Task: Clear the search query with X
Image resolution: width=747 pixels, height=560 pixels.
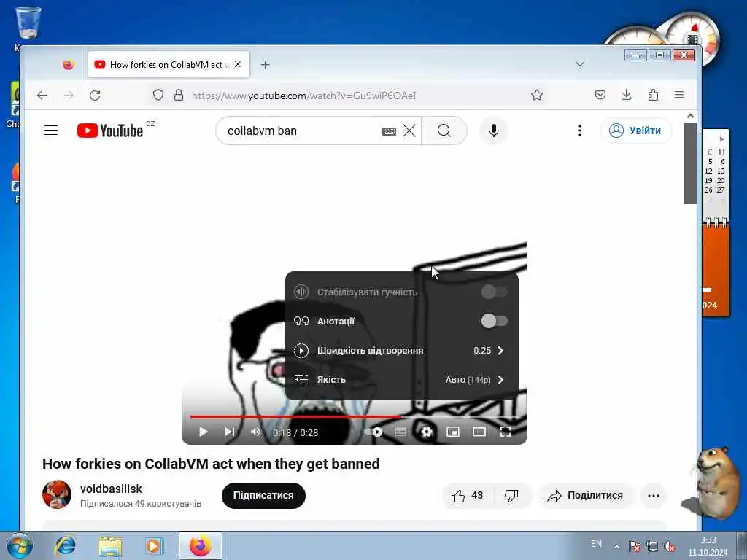Action: [x=409, y=131]
